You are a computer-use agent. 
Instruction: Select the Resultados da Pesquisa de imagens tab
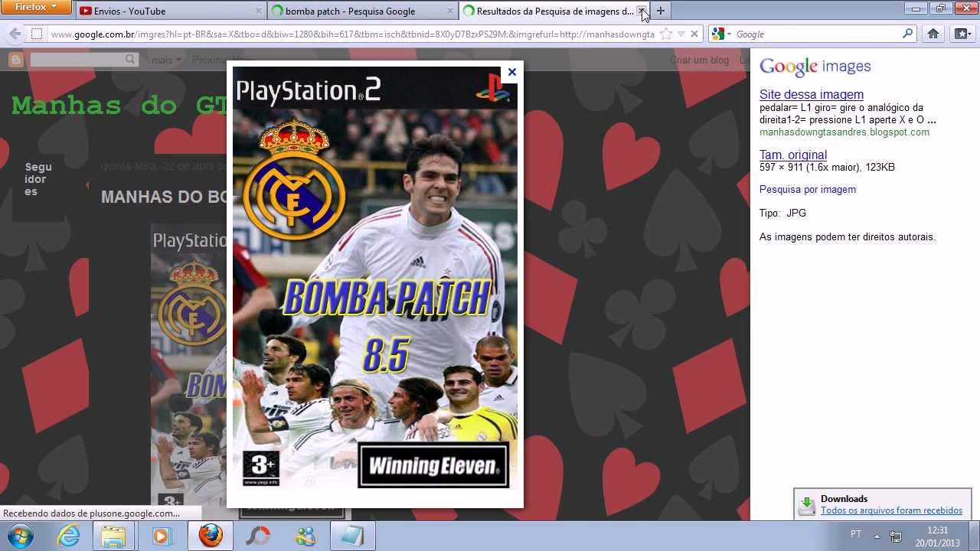coord(555,11)
